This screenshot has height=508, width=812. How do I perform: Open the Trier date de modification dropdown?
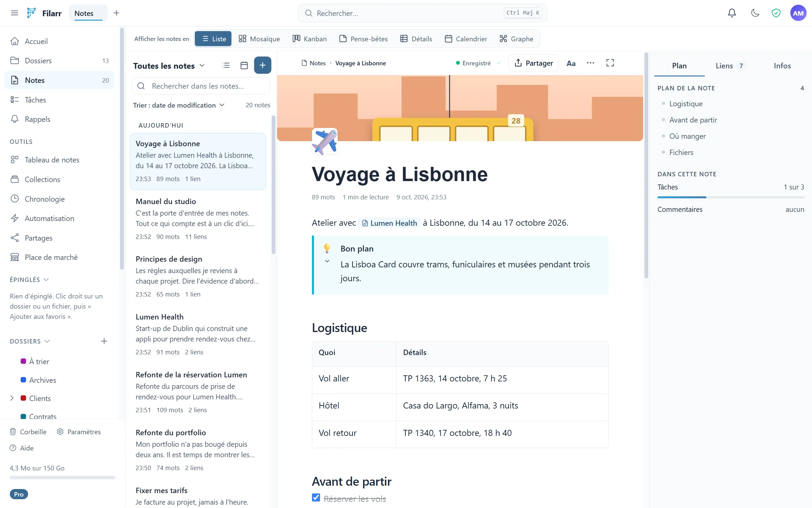(x=179, y=105)
